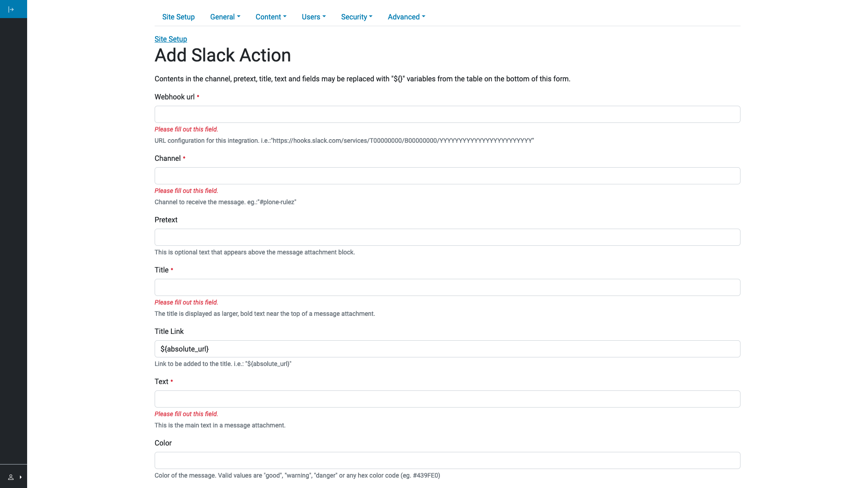The height and width of the screenshot is (488, 868).
Task: Click the Pretext field label
Action: [166, 220]
